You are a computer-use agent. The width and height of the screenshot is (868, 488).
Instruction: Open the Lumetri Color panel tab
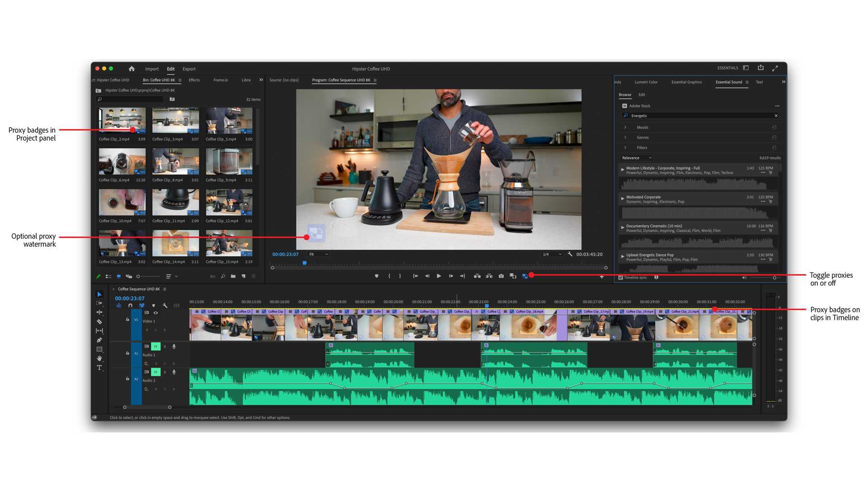pos(646,82)
